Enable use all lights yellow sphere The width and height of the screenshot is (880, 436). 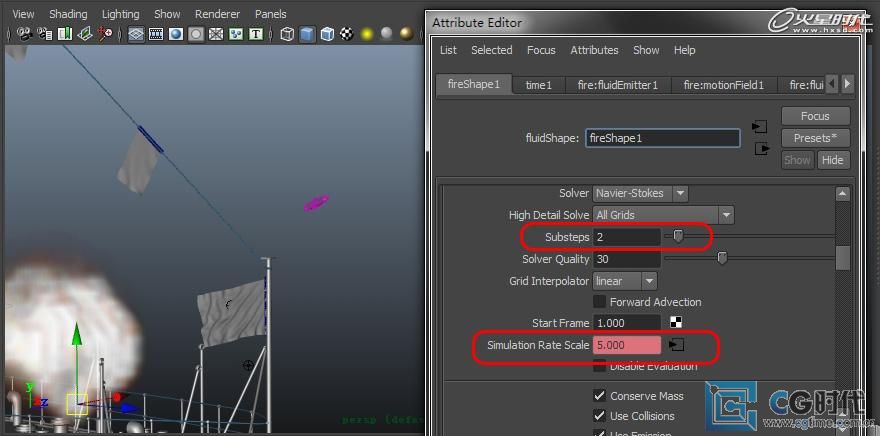click(367, 34)
